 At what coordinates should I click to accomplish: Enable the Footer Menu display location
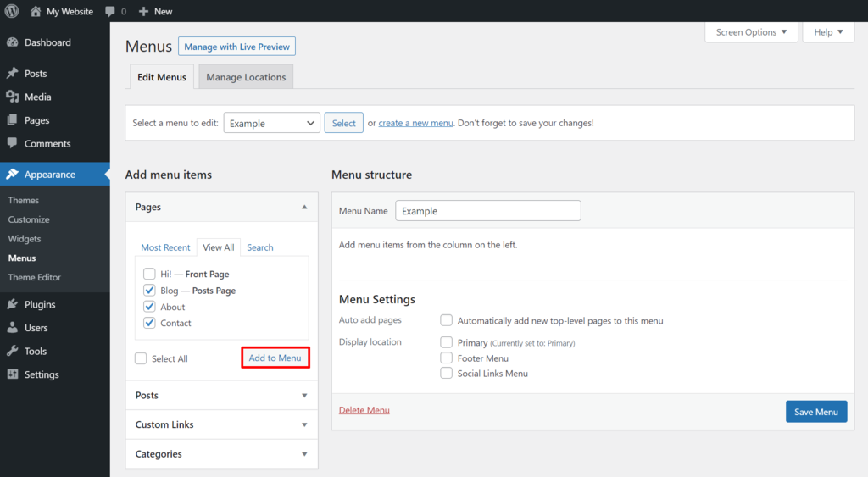(x=446, y=358)
